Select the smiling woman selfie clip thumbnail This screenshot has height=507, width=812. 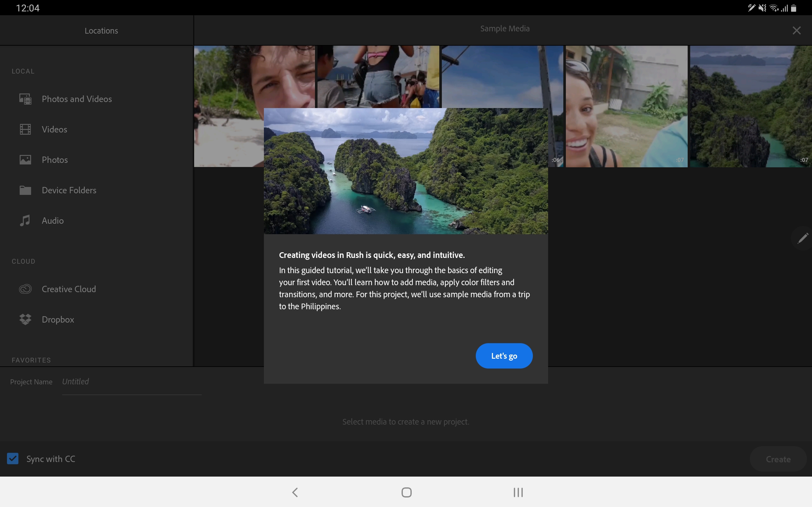click(x=626, y=106)
